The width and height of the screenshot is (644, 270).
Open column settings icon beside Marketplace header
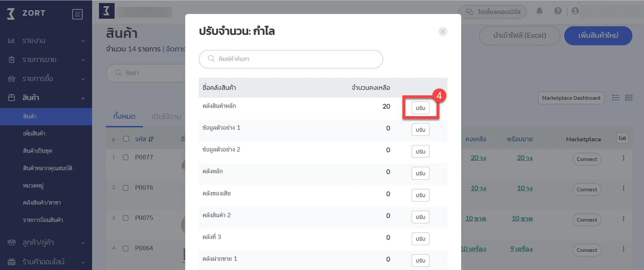coord(623,138)
